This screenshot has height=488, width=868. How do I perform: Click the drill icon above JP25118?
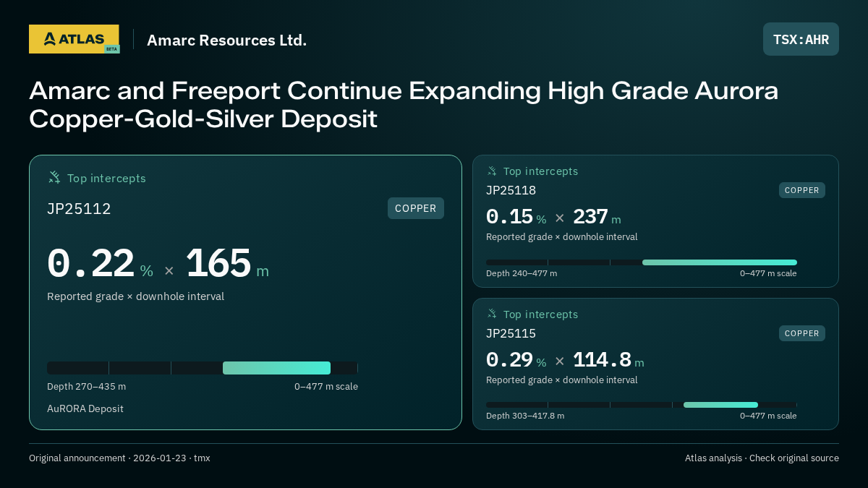coord(492,171)
